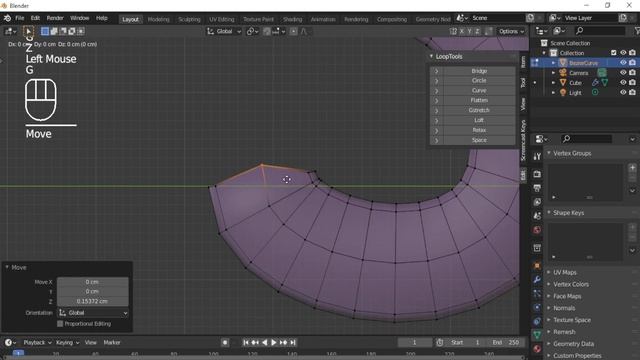This screenshot has height=360, width=640.
Task: Play the animation in reverse
Action: [x=264, y=342]
